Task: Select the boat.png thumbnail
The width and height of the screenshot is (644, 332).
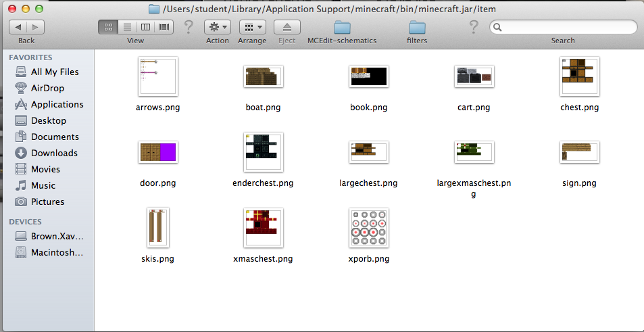Action: 264,76
